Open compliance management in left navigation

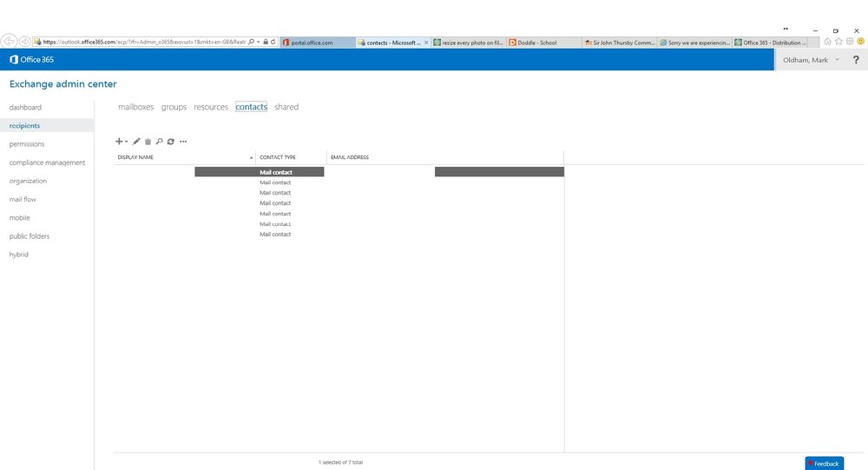[x=47, y=162]
